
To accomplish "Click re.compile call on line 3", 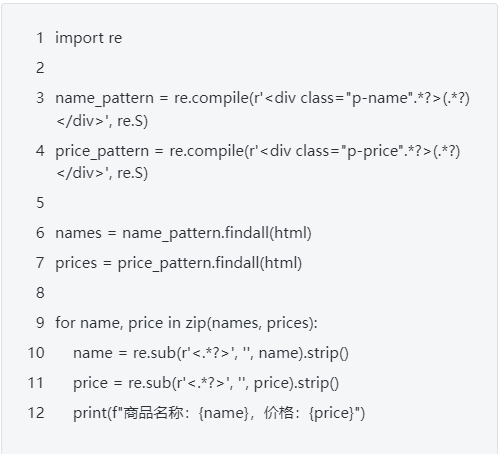I will 211,99.
